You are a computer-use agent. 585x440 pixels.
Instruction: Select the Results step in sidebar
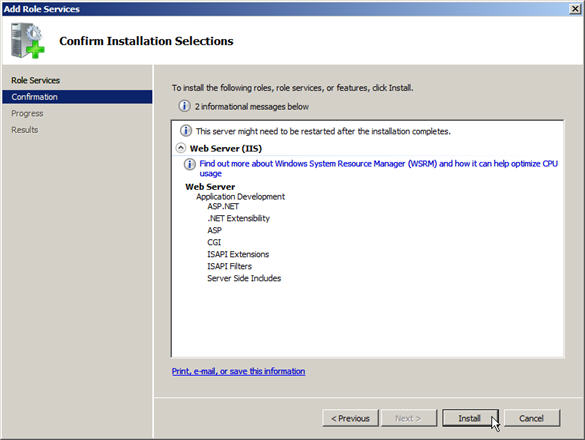click(x=25, y=129)
